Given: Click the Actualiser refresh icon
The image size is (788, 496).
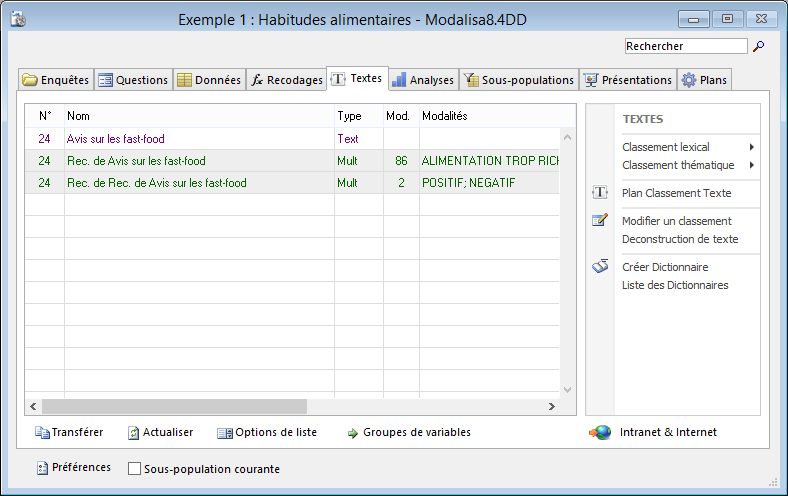Looking at the screenshot, I should (x=134, y=433).
